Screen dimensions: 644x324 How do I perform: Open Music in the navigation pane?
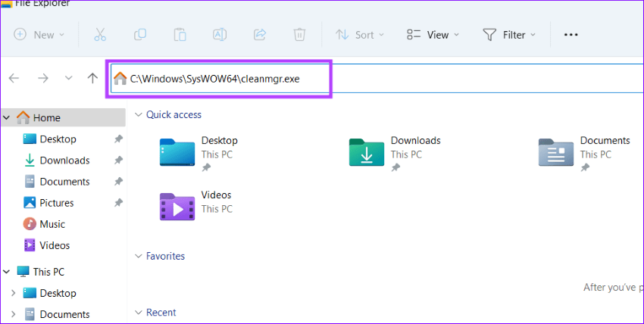click(52, 224)
